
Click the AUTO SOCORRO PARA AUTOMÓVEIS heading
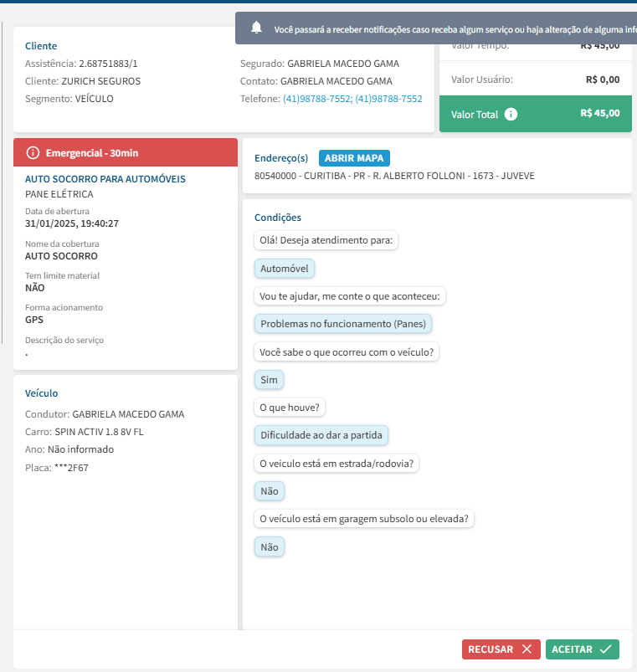pos(105,179)
